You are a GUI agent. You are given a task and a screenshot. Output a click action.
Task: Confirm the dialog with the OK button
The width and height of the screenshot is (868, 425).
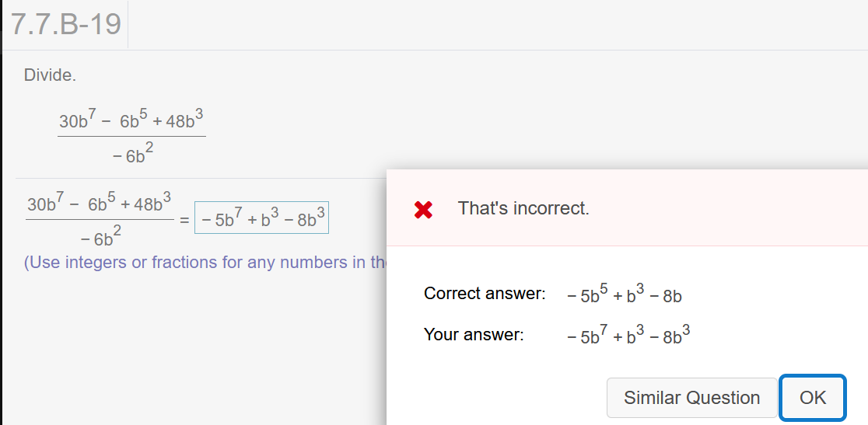point(812,397)
